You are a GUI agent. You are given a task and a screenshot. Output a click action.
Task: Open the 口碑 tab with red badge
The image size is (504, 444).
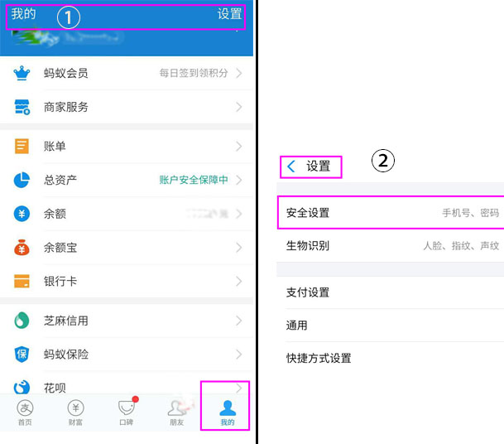click(x=127, y=411)
